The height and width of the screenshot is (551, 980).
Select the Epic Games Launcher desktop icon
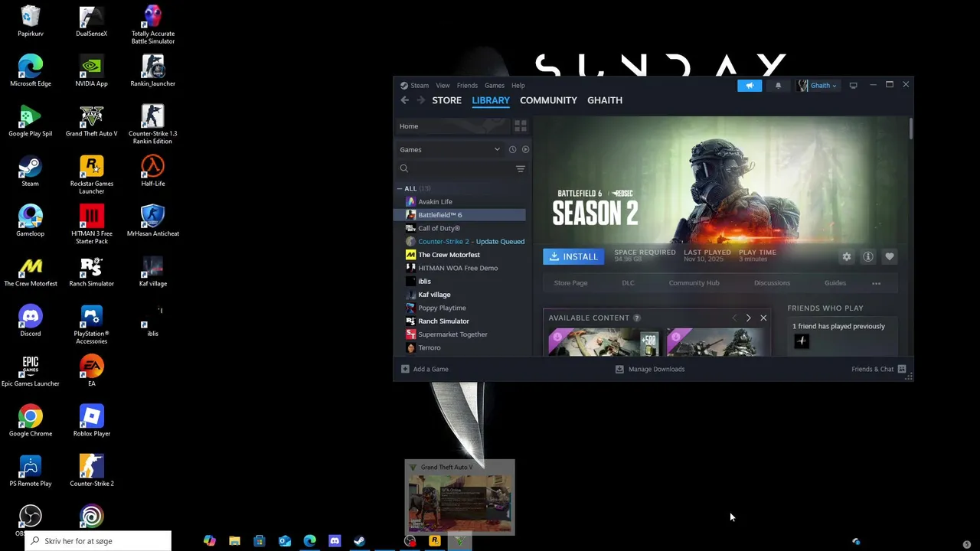coord(31,370)
